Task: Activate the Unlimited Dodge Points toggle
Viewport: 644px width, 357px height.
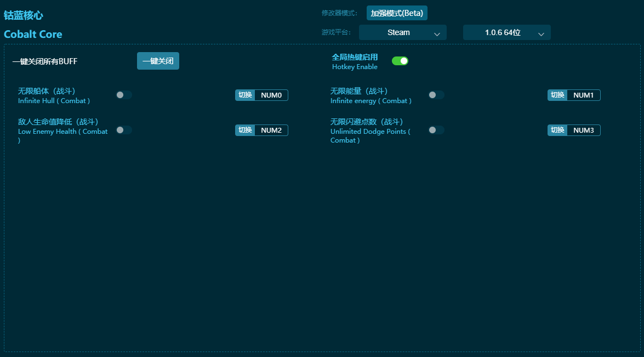Action: coord(436,130)
